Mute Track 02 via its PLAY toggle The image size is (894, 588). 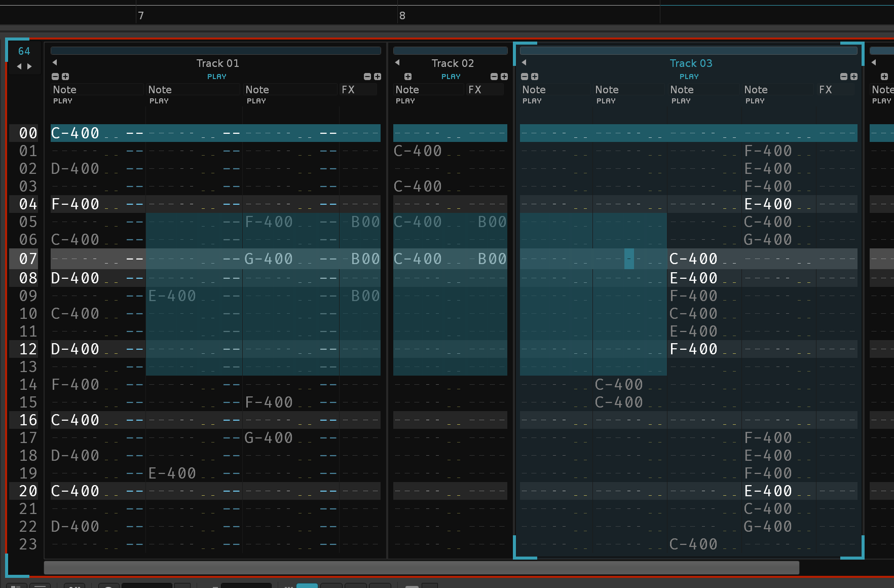click(451, 77)
